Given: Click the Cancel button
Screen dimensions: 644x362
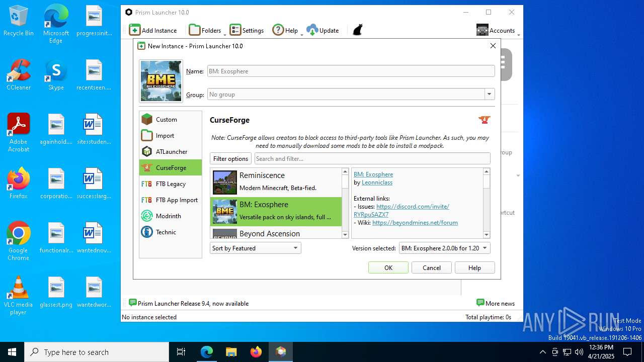Looking at the screenshot, I should (x=432, y=267).
